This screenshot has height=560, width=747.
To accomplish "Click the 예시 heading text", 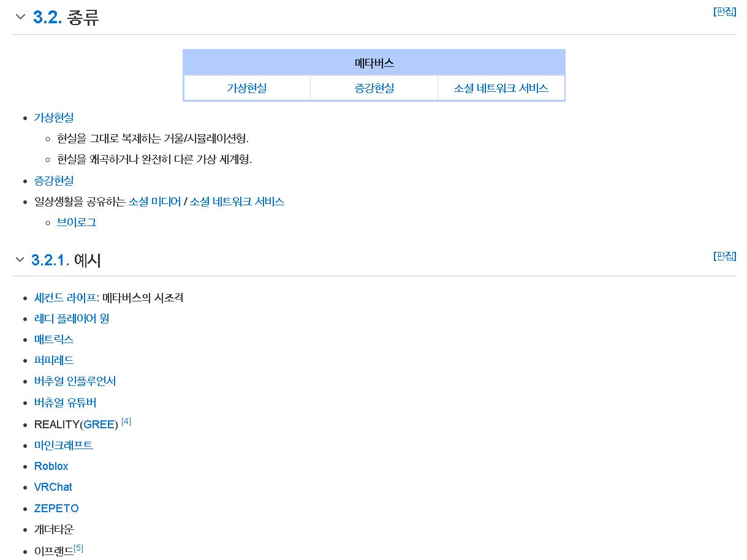I will (88, 260).
